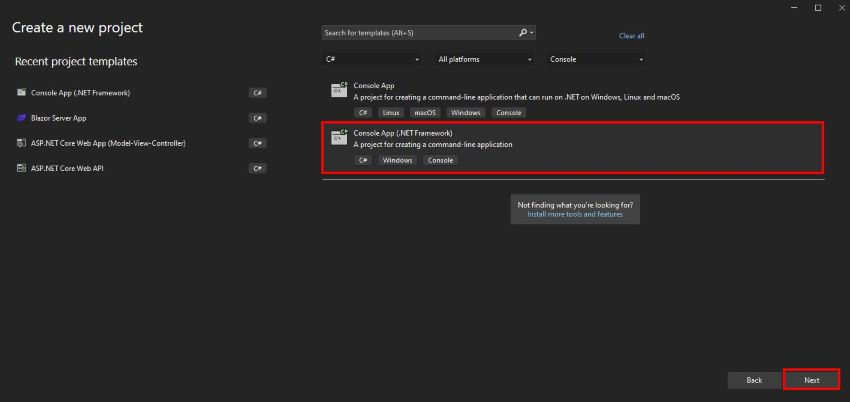Click the Linux tag under Console App
850x402 pixels.
click(x=391, y=113)
